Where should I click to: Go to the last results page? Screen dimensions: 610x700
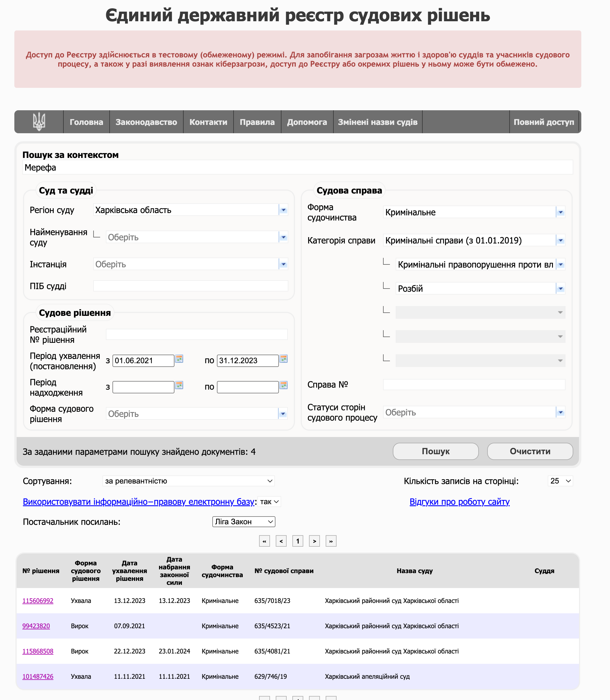click(331, 541)
